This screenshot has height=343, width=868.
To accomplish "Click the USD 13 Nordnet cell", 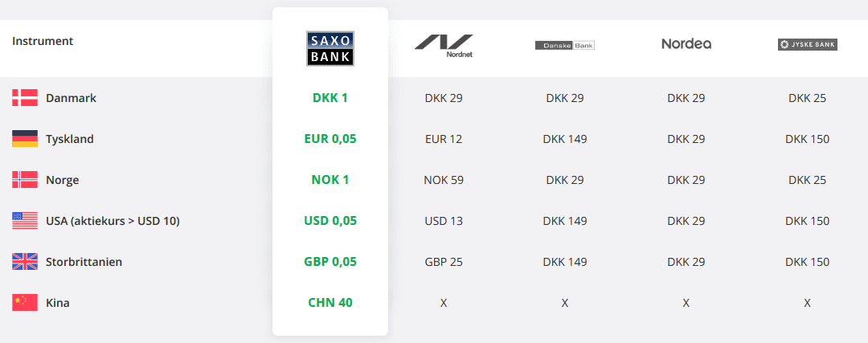I will (444, 221).
